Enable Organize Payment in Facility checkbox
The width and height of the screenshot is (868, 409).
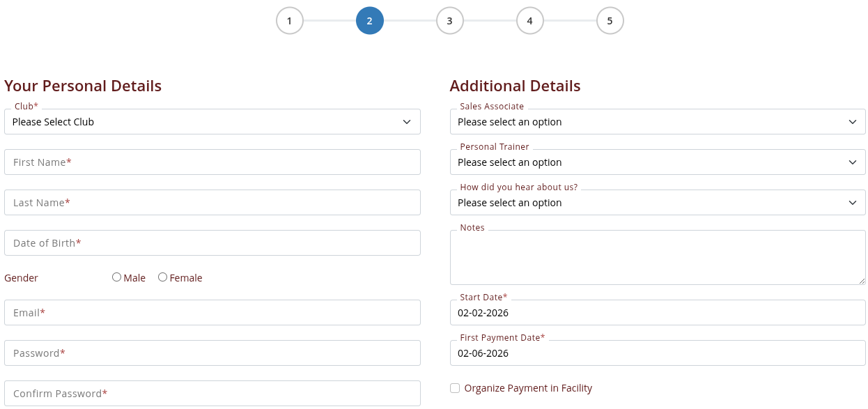(455, 388)
